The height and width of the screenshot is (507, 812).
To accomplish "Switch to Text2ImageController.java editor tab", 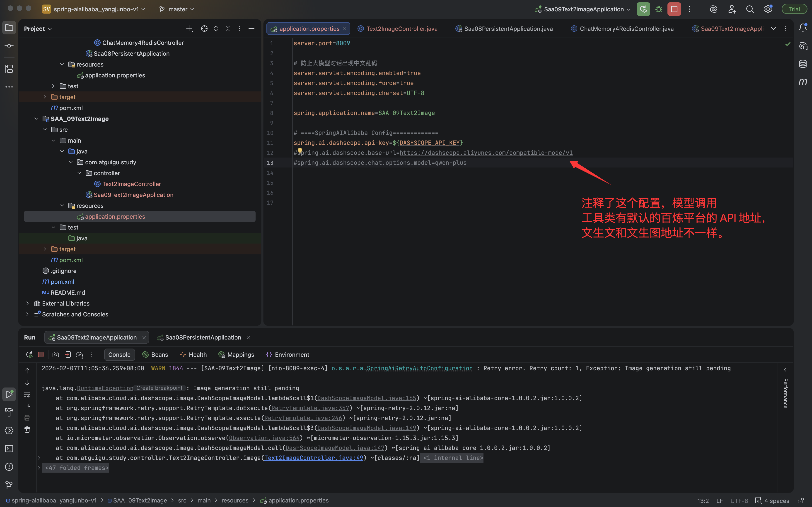I will [402, 29].
